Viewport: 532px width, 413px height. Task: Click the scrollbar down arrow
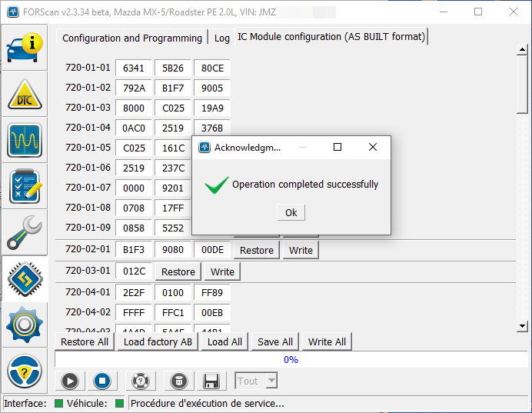coord(522,326)
